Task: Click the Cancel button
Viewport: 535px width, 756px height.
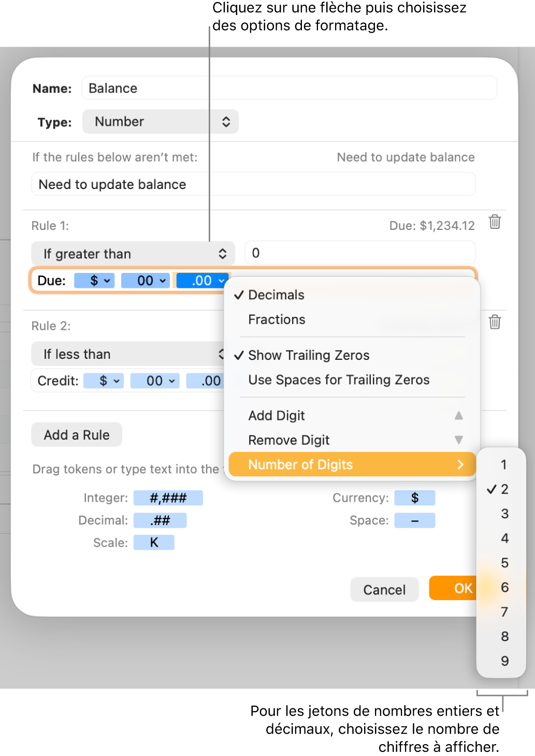Action: 384,590
